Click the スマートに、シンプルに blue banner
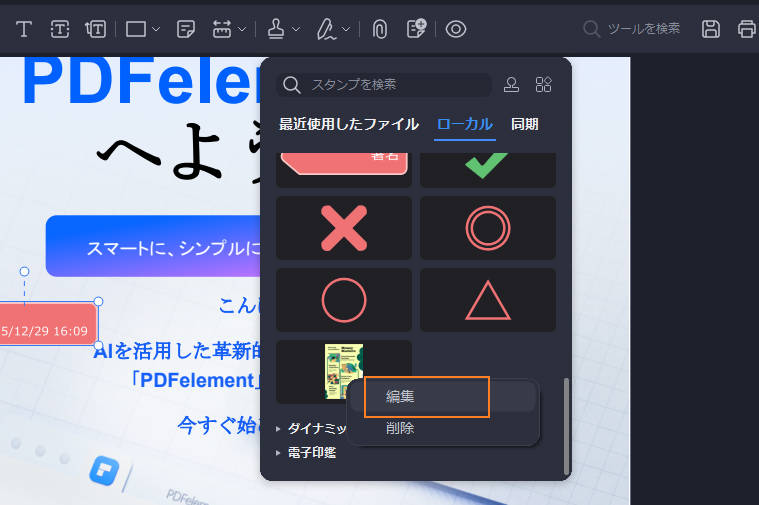The width and height of the screenshot is (759, 505). tap(154, 246)
